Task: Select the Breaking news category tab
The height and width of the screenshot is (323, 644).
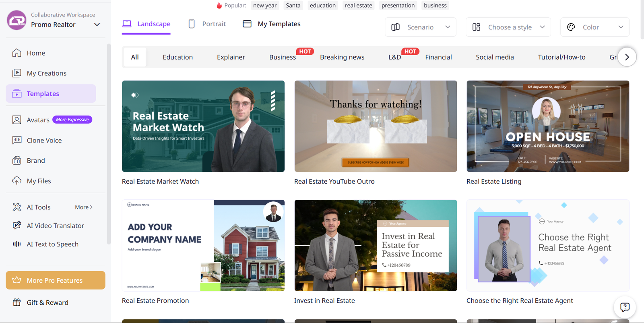Action: point(342,57)
